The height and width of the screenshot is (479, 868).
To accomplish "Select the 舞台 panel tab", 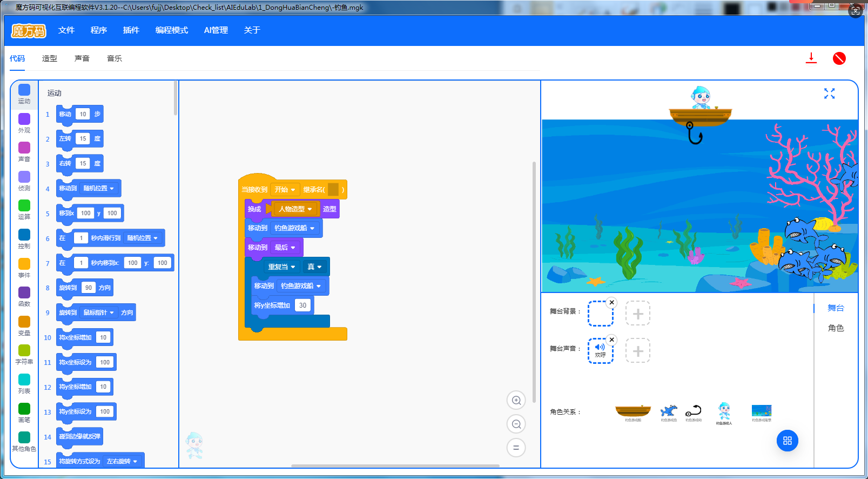I will tap(836, 308).
